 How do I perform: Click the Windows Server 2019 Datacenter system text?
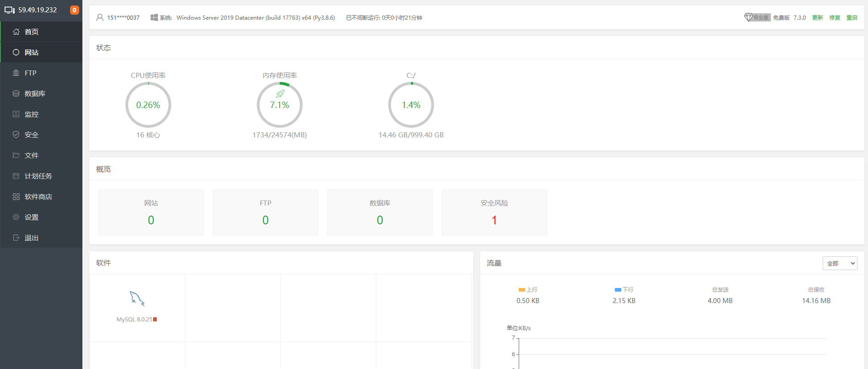coord(256,18)
